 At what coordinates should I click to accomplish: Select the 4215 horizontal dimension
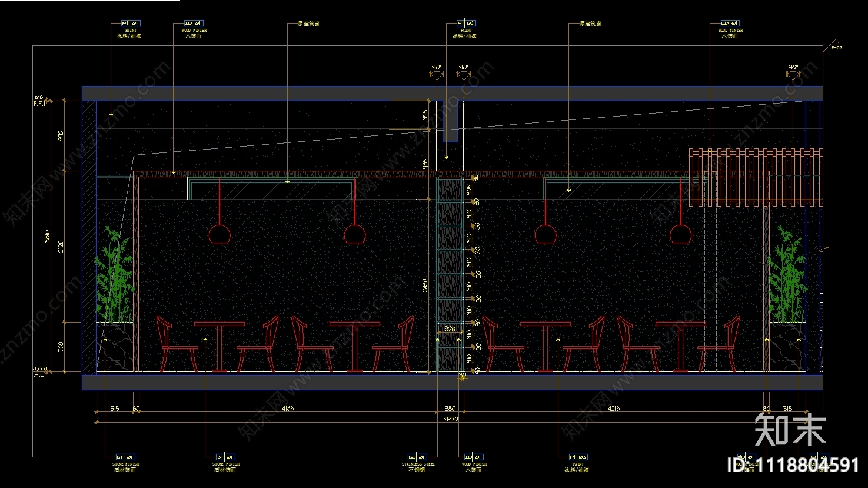coord(613,409)
